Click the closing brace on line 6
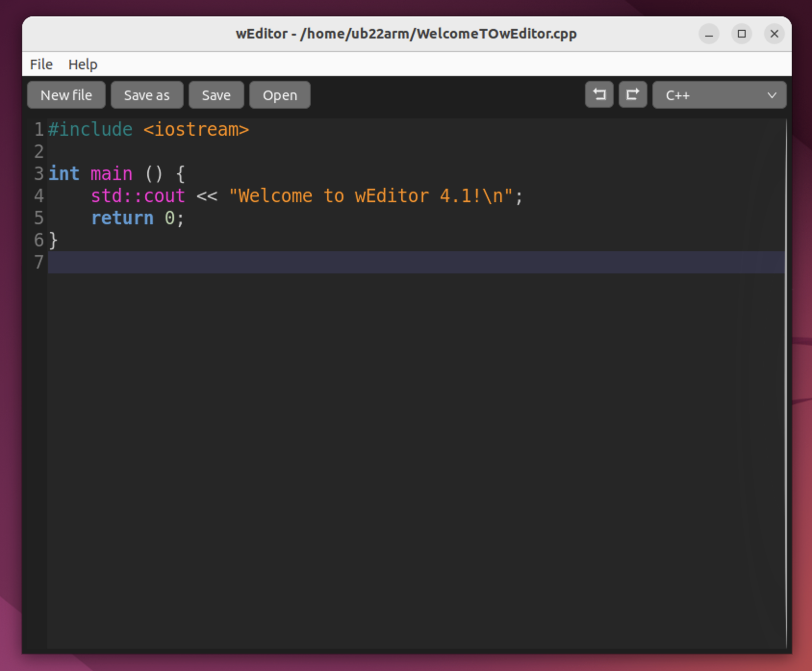 click(53, 240)
